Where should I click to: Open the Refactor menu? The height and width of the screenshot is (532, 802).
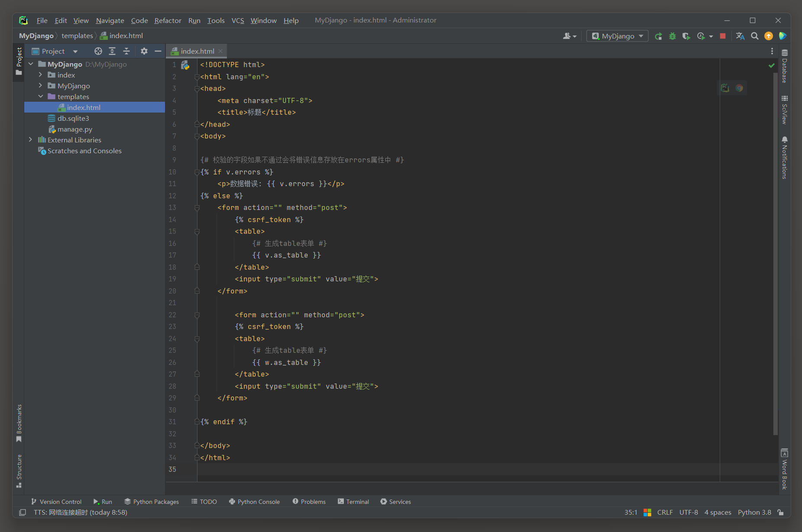pyautogui.click(x=168, y=20)
